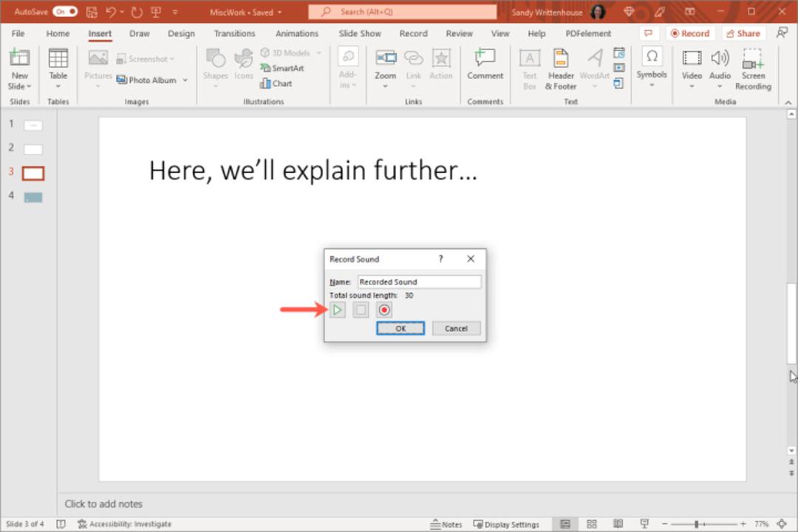Viewport: 798px width, 532px height.
Task: Open the MiscWork file name dropdown
Action: (x=280, y=13)
